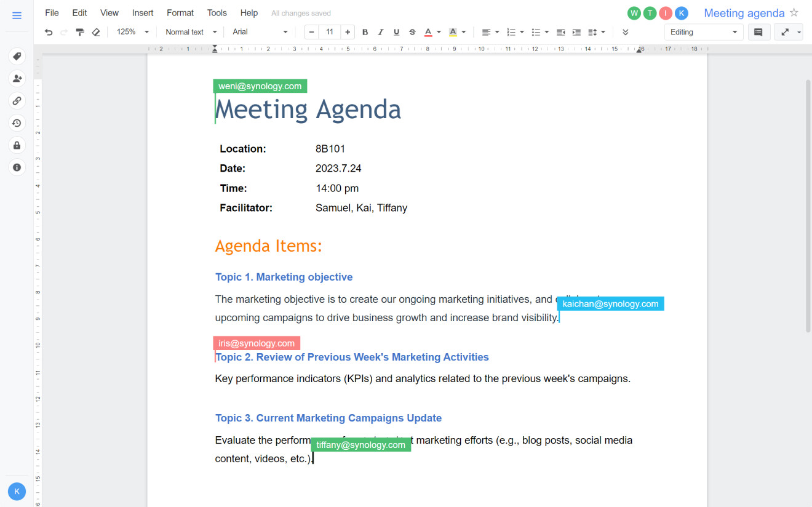Click the document info icon in sidebar
Image resolution: width=812 pixels, height=507 pixels.
point(17,167)
